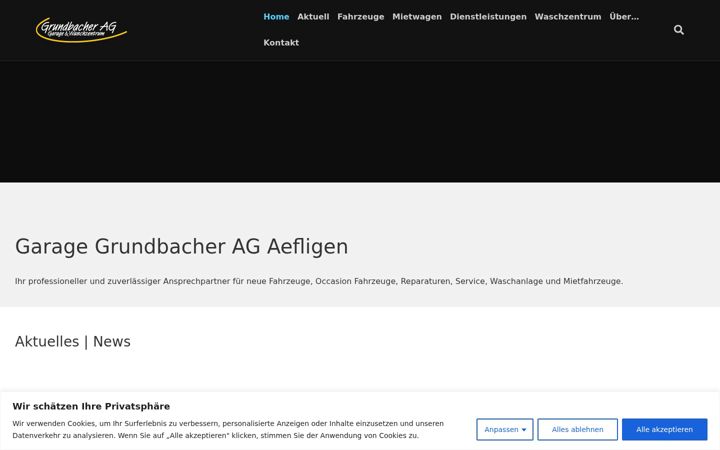
Task: Click the Aktuelles | News heading
Action: point(73,342)
